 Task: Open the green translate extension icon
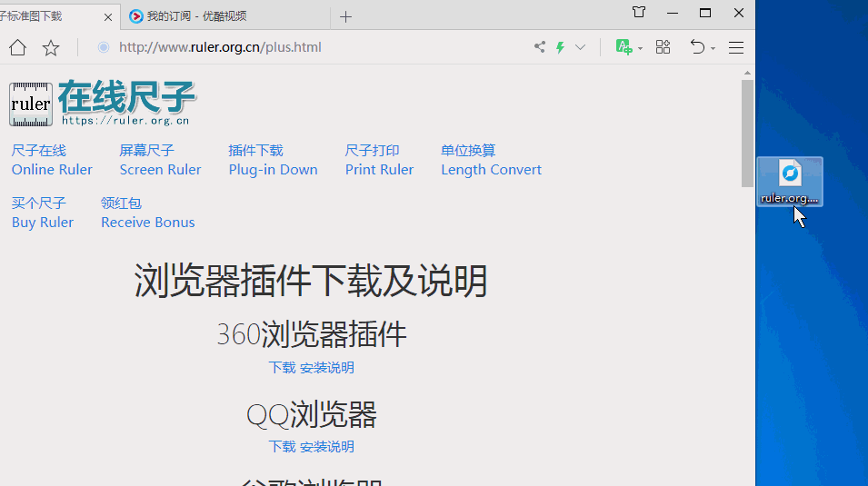tap(624, 47)
